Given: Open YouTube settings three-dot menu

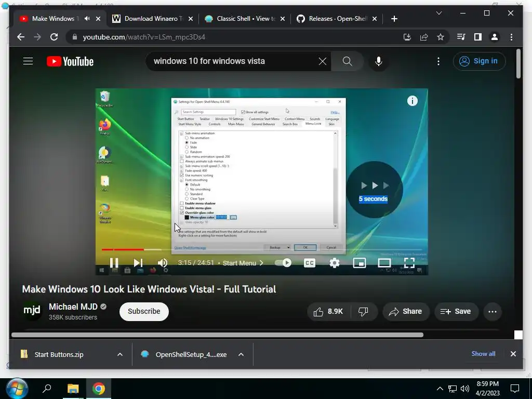Looking at the screenshot, I should [x=438, y=61].
